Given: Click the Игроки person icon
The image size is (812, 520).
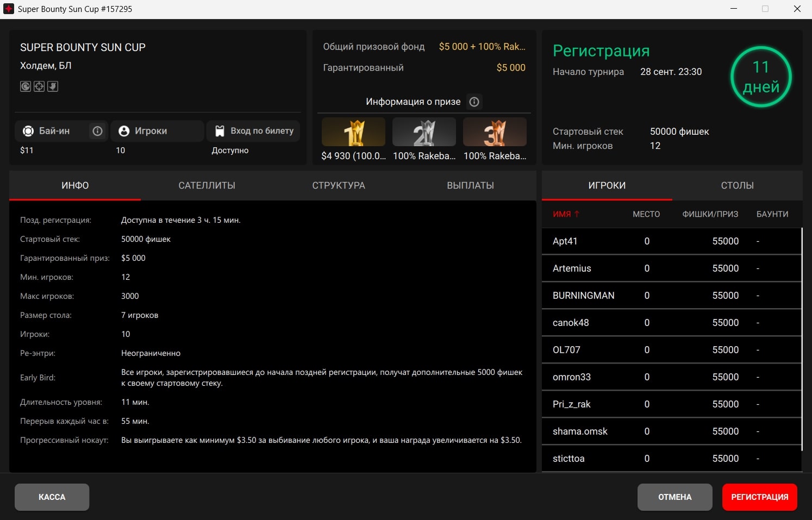Looking at the screenshot, I should tap(124, 131).
